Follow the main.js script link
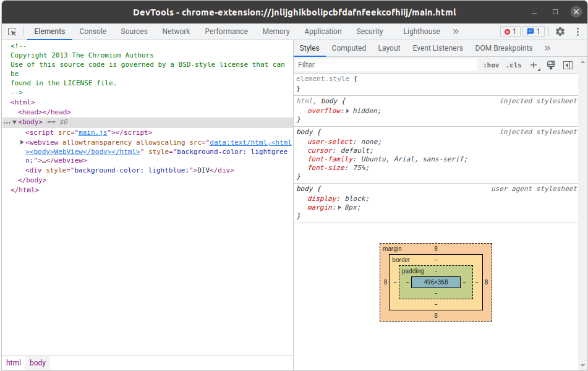Screen dimensions: 588x371 (x=93, y=132)
